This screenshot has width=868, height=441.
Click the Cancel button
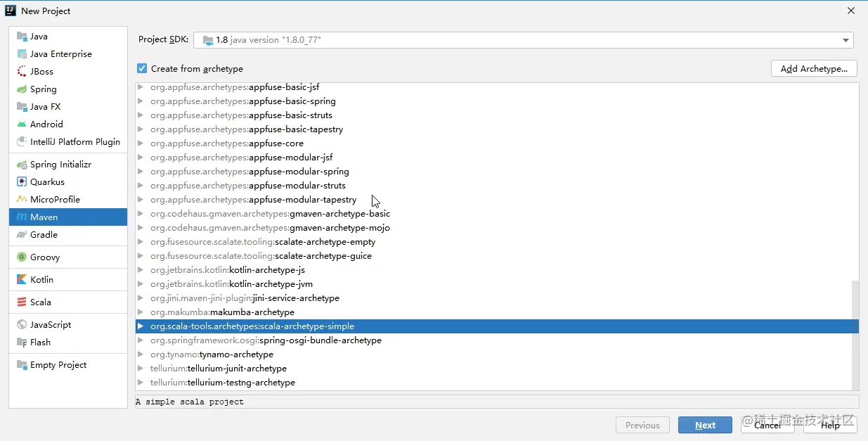pos(767,425)
